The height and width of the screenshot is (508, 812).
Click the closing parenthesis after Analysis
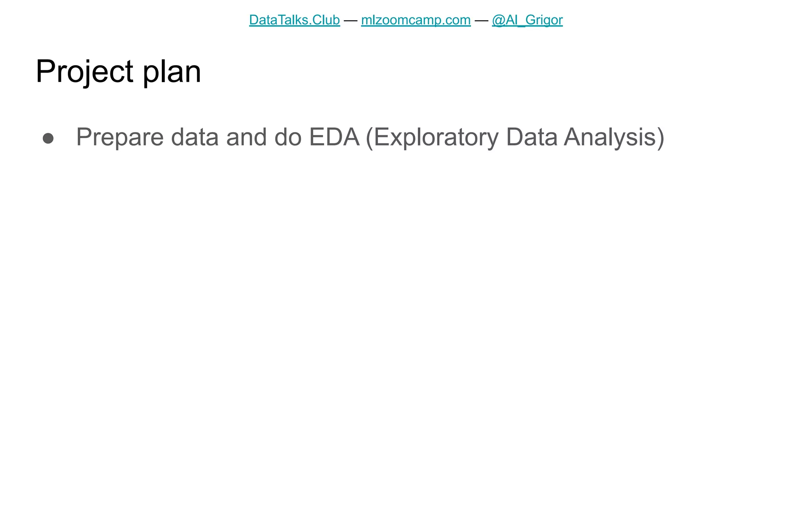[x=660, y=138]
